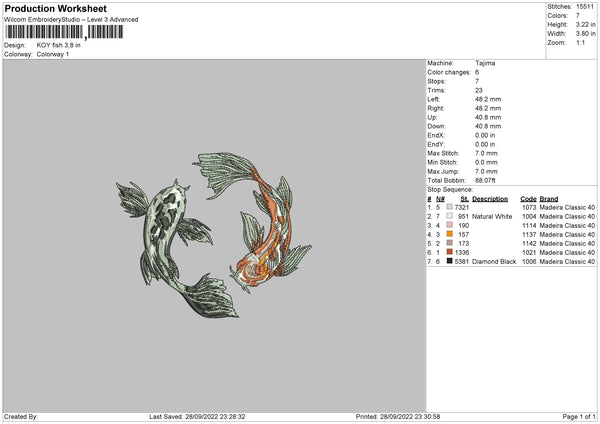Image resolution: width=600 pixels, height=424 pixels.
Task: Click the Description column header
Action: coord(490,199)
